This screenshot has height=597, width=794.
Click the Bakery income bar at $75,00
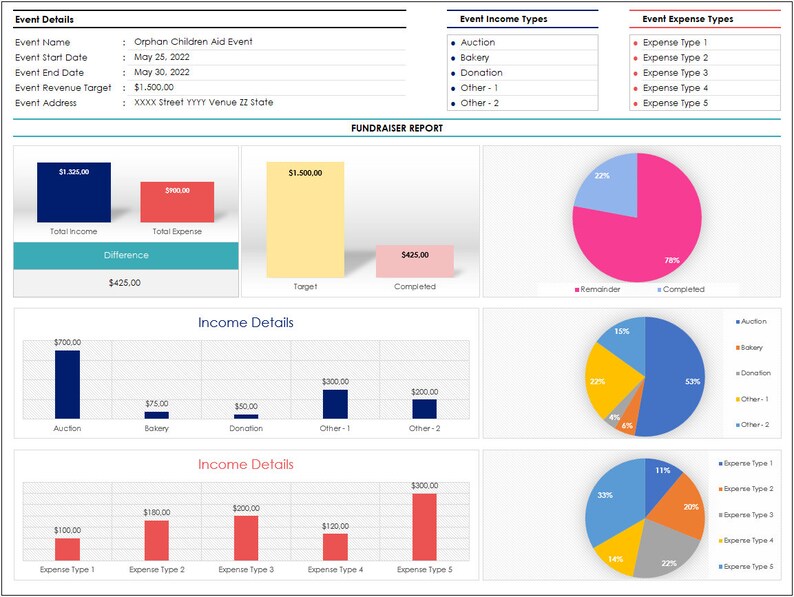point(156,415)
